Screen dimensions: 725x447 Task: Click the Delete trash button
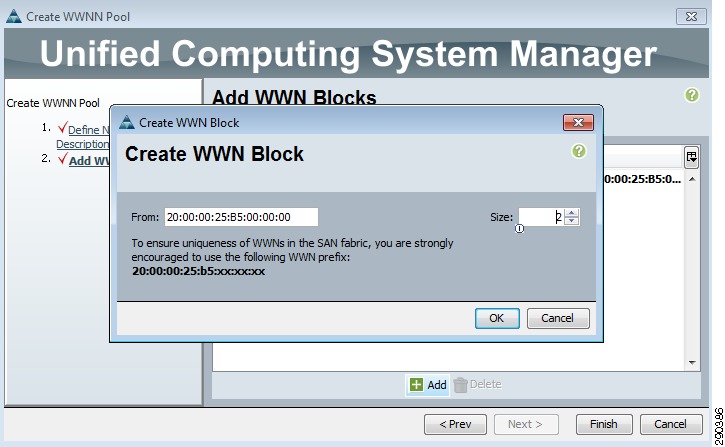pyautogui.click(x=478, y=385)
